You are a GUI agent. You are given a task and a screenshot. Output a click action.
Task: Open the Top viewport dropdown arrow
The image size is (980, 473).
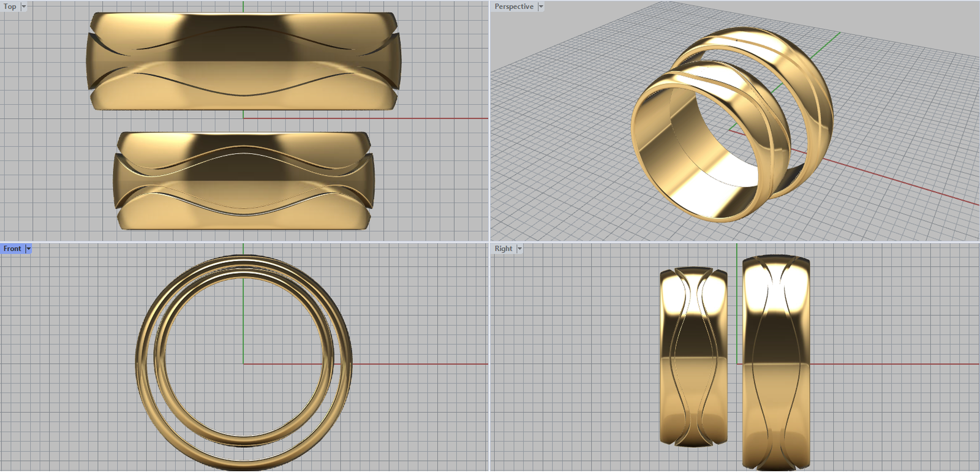coord(24,7)
